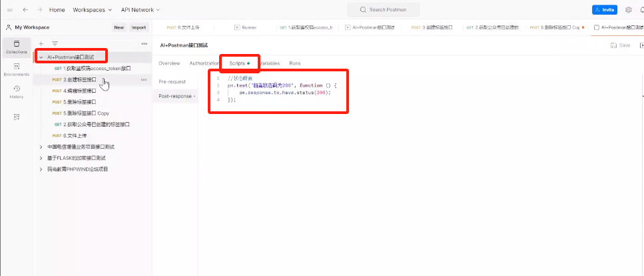Select the Post-response script section
This screenshot has height=276, width=644.
click(175, 96)
